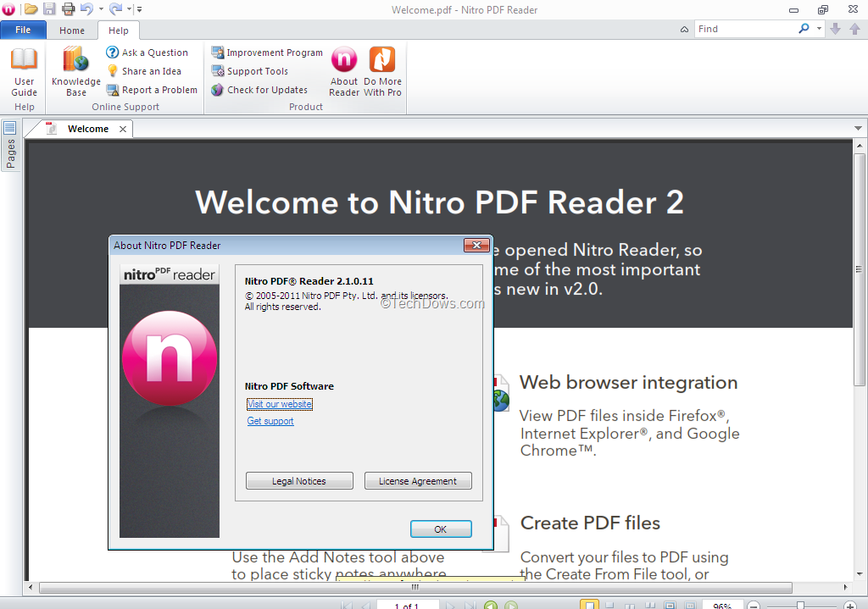Click Do More With Pro icon
This screenshot has height=609, width=868.
pyautogui.click(x=382, y=72)
